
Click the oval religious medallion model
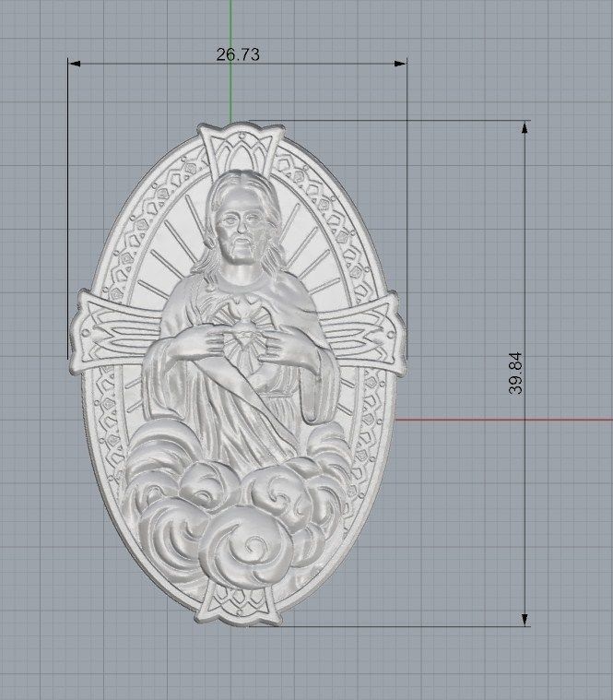pos(238,374)
